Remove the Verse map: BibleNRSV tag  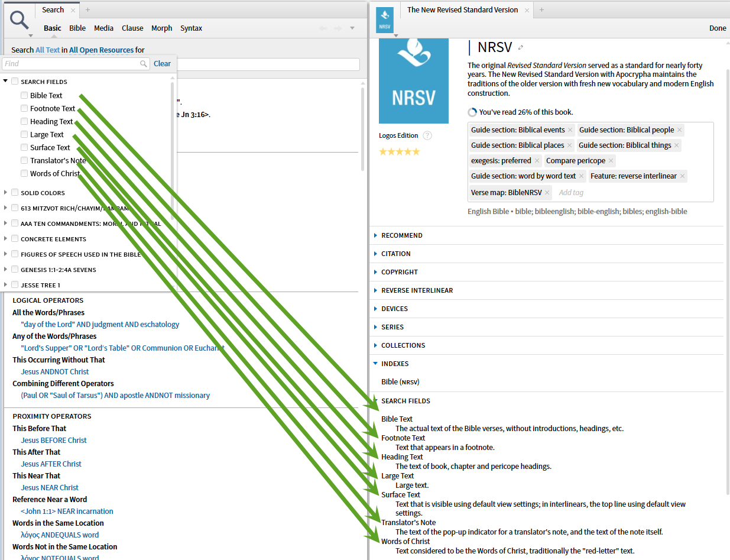(x=547, y=193)
